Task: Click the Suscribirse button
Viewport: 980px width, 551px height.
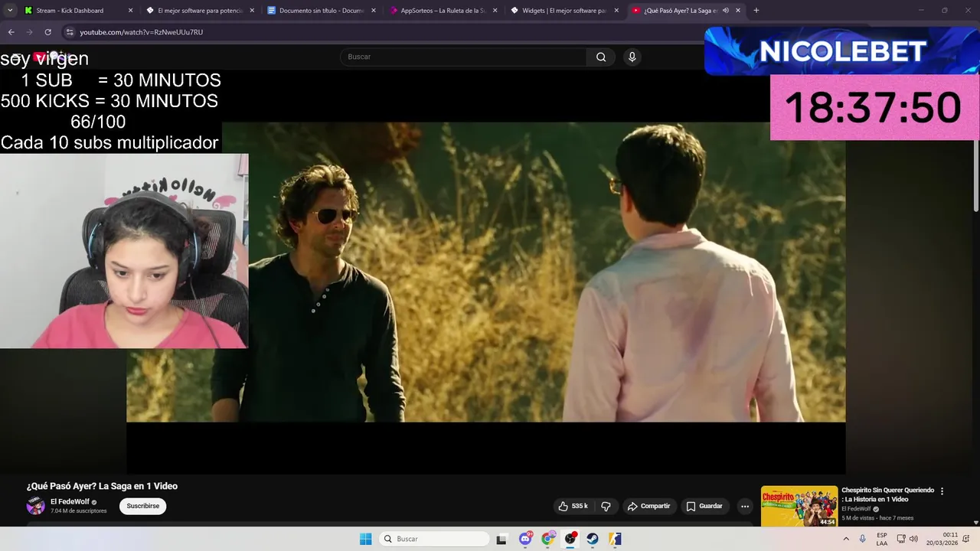Action: pos(143,506)
